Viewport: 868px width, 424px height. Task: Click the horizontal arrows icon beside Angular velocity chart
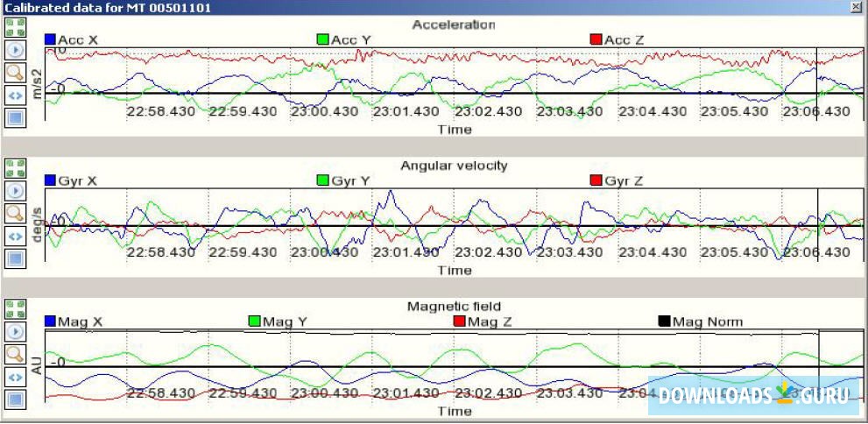tap(15, 236)
